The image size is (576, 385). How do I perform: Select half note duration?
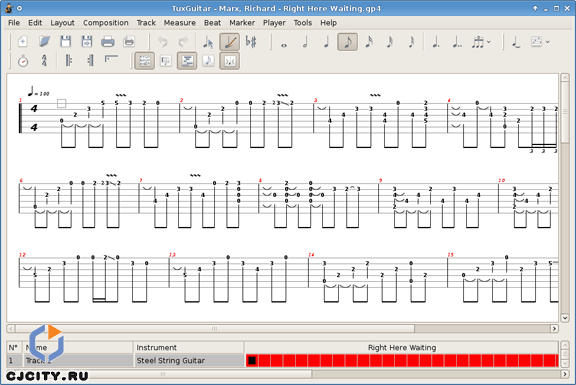[x=305, y=42]
